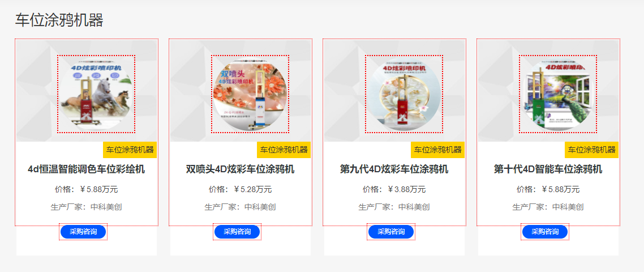Open the 第十代4D智能车位涂鸦机 title link
644x272 pixels.
(x=548, y=169)
